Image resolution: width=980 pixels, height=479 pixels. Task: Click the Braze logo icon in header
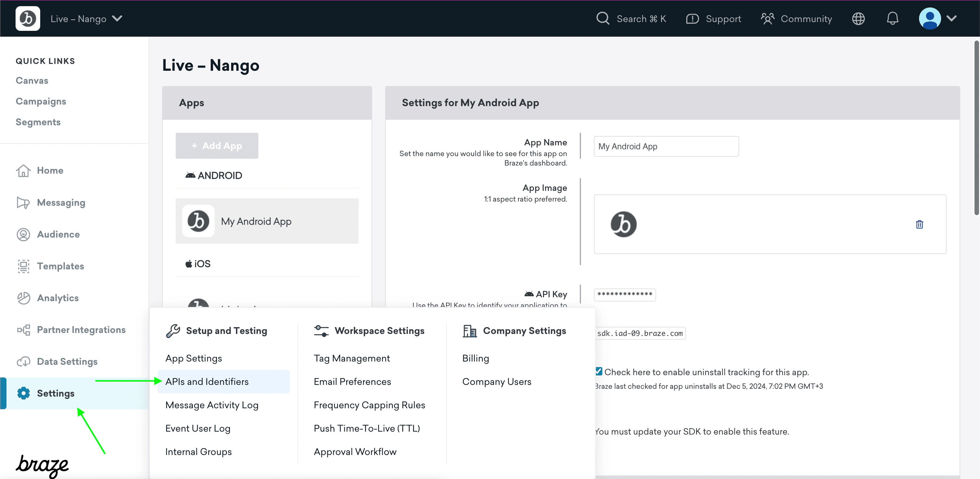pos(28,18)
